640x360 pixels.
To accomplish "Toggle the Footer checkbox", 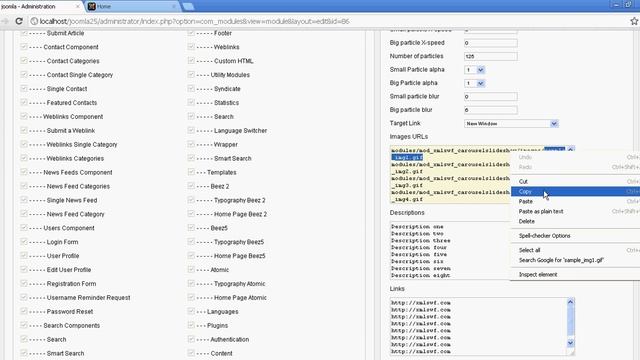I will click(x=191, y=33).
